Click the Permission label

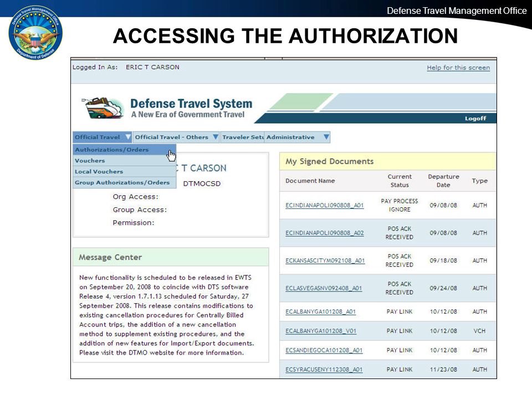(x=134, y=223)
